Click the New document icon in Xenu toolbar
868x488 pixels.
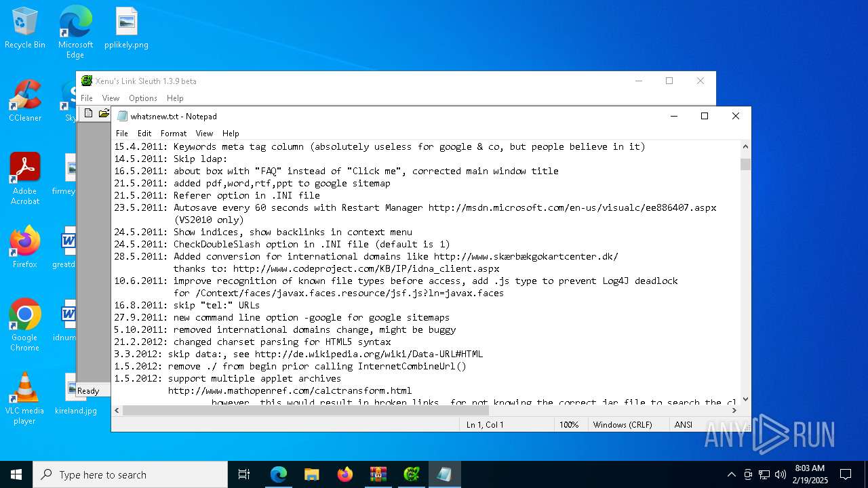[x=88, y=113]
